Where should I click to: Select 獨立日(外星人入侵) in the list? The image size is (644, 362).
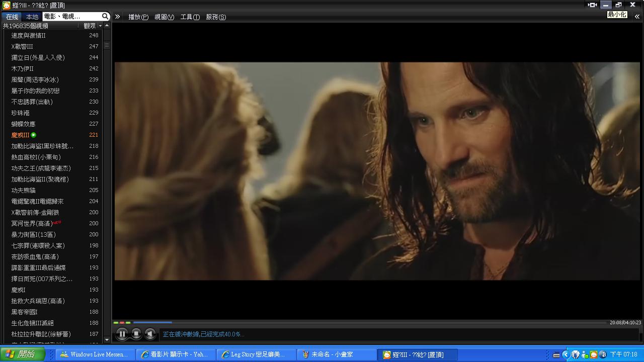point(38,58)
